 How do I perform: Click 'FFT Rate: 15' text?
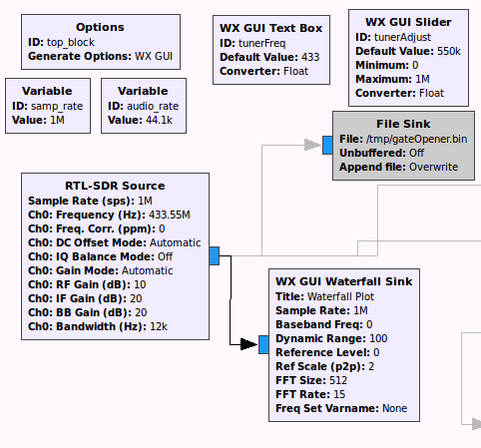(310, 394)
